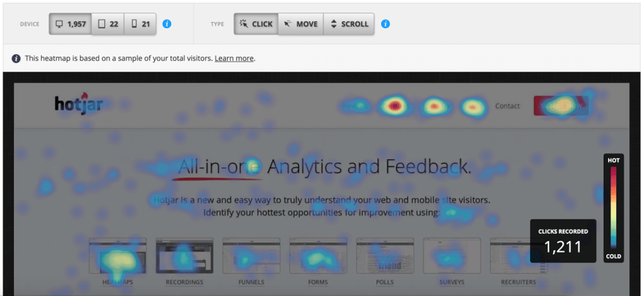This screenshot has height=296, width=644.
Task: Select the CLICK heatmap type
Action: (256, 24)
